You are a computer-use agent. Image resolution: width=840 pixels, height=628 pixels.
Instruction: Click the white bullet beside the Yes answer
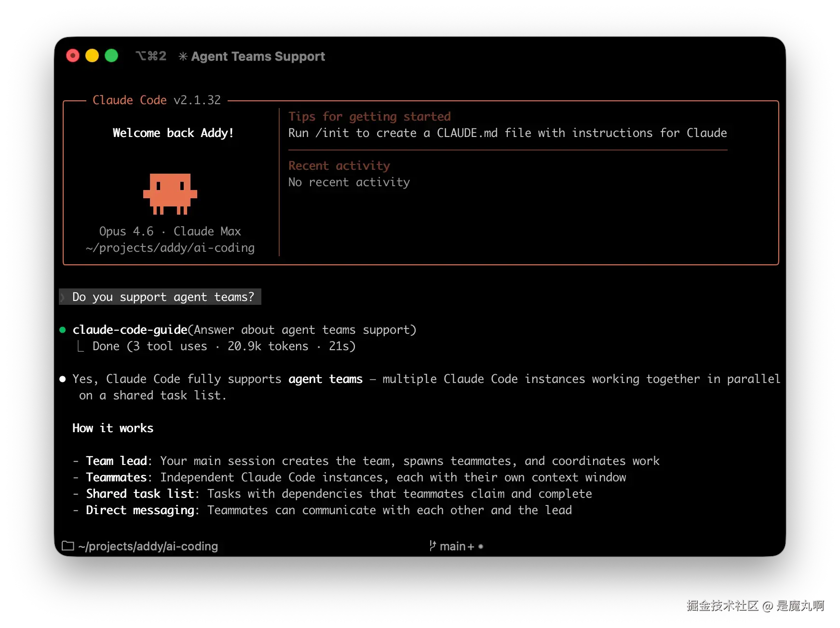(x=62, y=379)
